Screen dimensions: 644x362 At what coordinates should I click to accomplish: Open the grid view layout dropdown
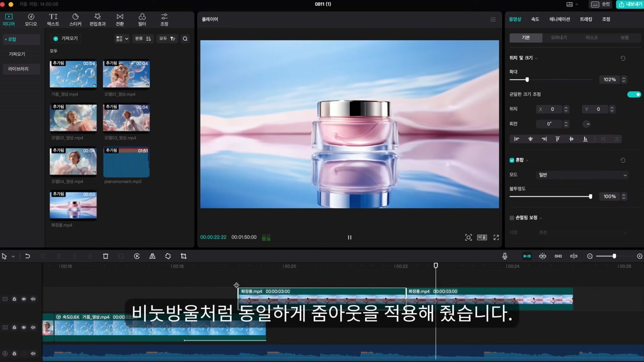tap(122, 39)
